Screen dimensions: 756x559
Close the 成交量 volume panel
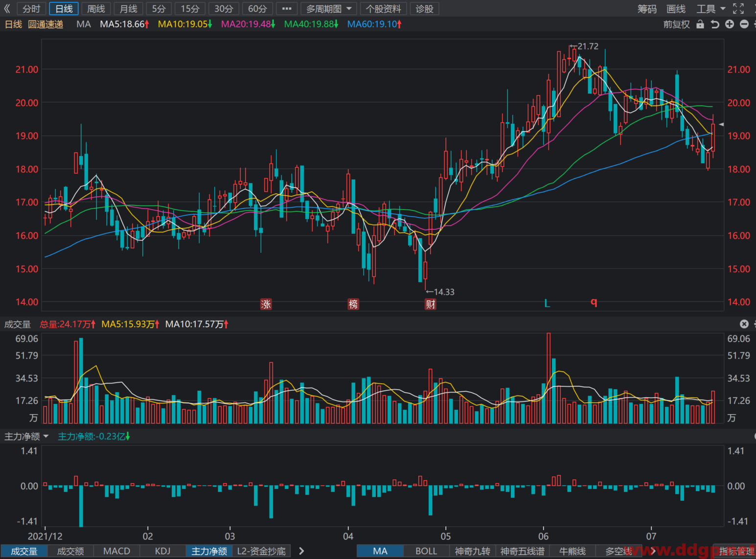point(744,324)
